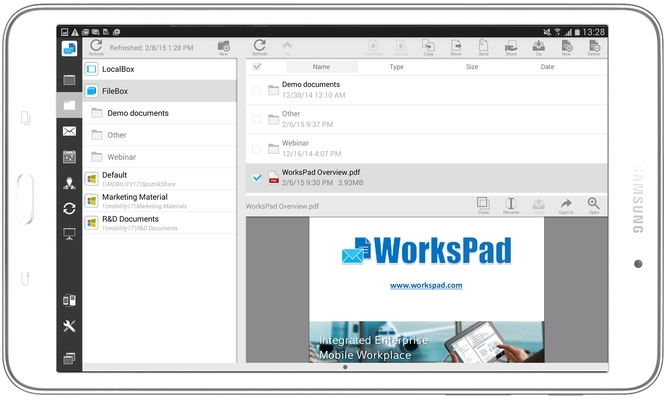Send the selected file with the Send icon

coord(484,48)
